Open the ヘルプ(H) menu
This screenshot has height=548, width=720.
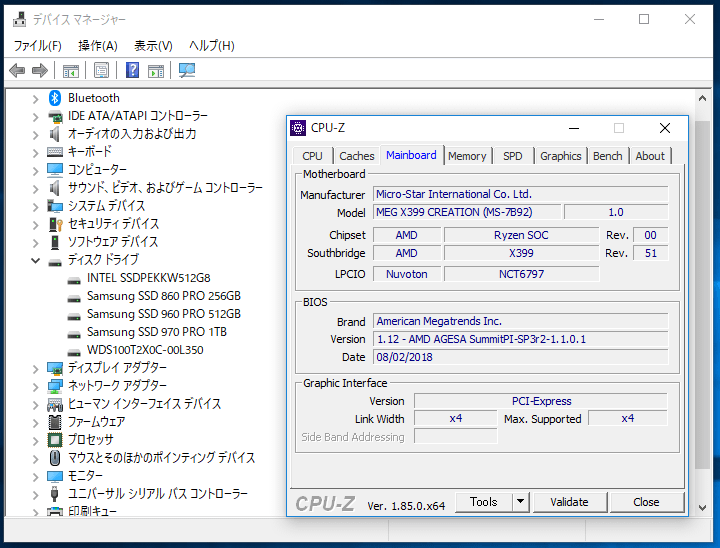212,45
